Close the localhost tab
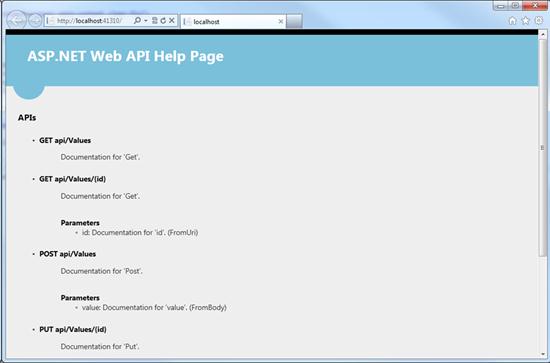 [281, 21]
